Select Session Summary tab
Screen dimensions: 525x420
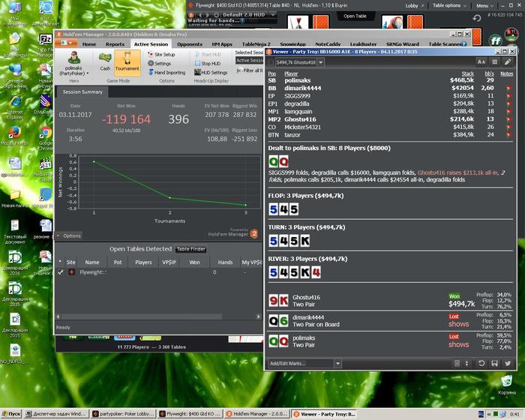coord(82,91)
